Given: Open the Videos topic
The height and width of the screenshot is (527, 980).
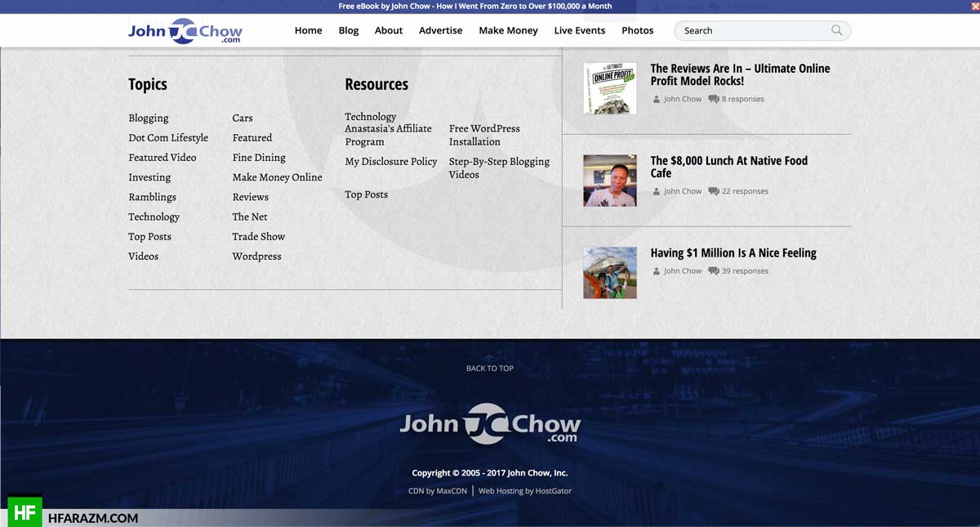Looking at the screenshot, I should click(143, 256).
